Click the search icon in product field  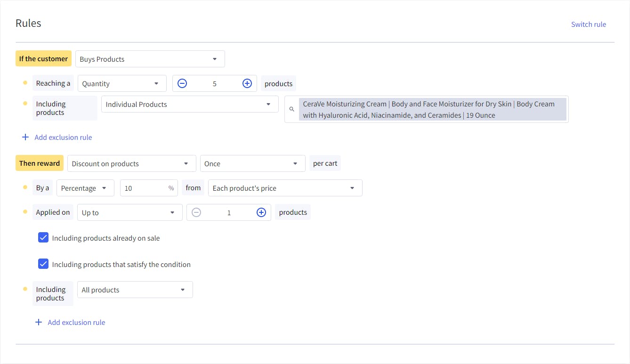[291, 109]
